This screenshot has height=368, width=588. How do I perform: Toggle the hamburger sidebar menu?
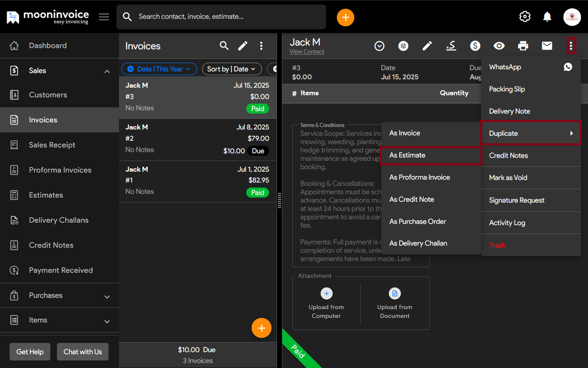point(104,17)
